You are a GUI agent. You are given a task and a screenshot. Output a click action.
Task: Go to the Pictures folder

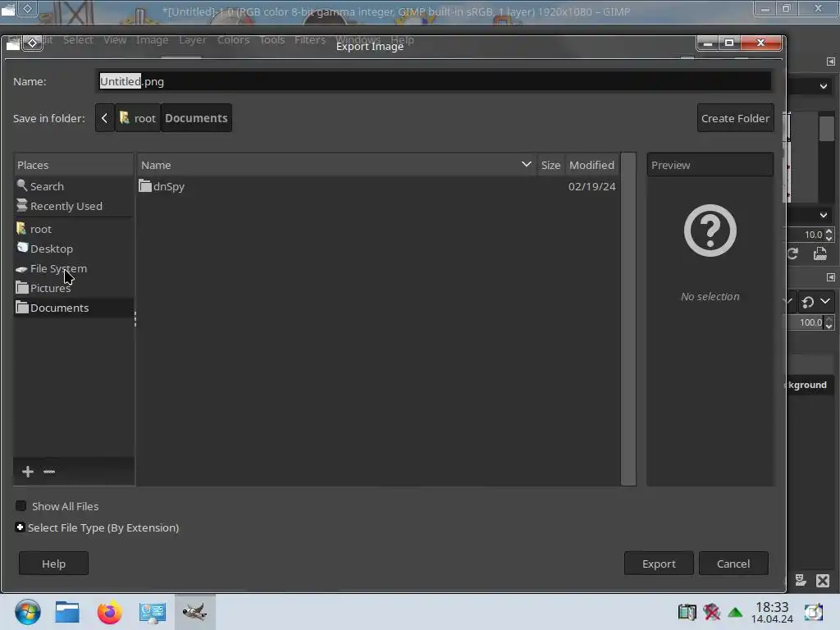point(50,288)
